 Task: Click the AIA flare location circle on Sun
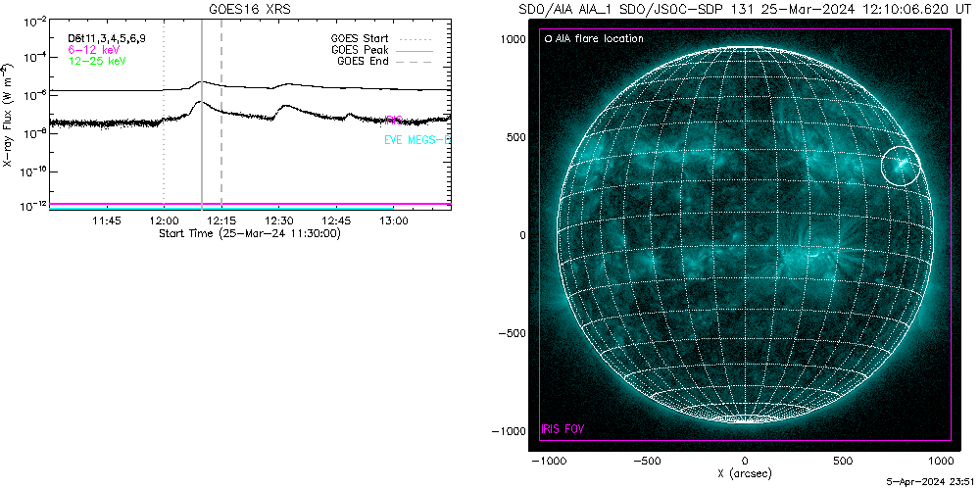coord(901,166)
